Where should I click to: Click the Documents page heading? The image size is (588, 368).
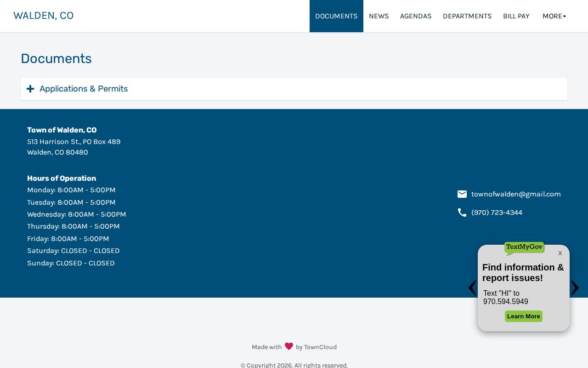point(56,58)
